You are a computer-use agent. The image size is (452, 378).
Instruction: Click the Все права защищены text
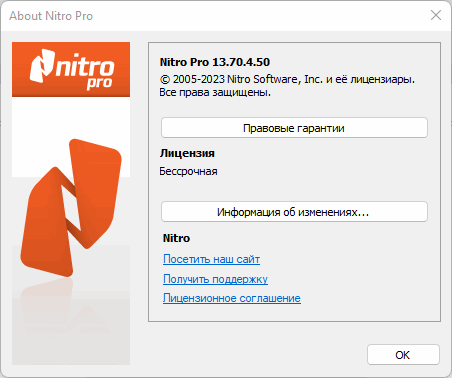tap(215, 92)
